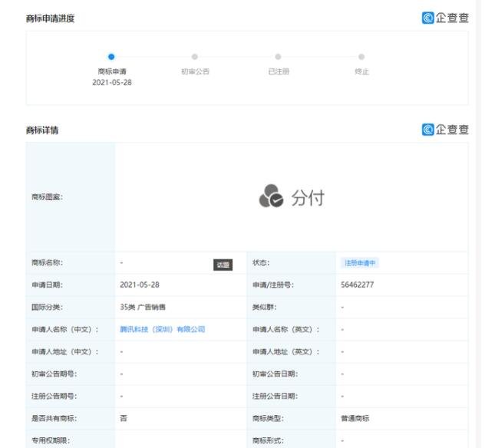
Task: Click the 申请/注册号 field label
Action: (x=273, y=285)
